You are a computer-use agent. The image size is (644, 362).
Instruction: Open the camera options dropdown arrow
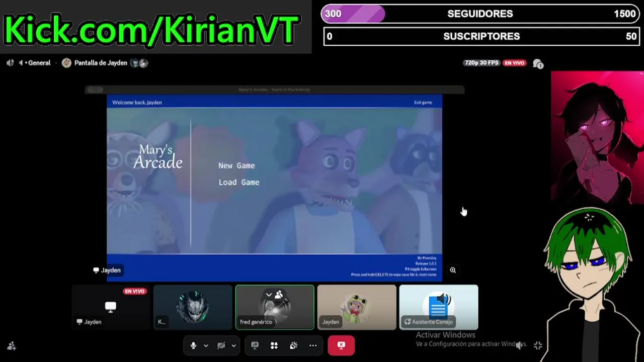tap(233, 346)
